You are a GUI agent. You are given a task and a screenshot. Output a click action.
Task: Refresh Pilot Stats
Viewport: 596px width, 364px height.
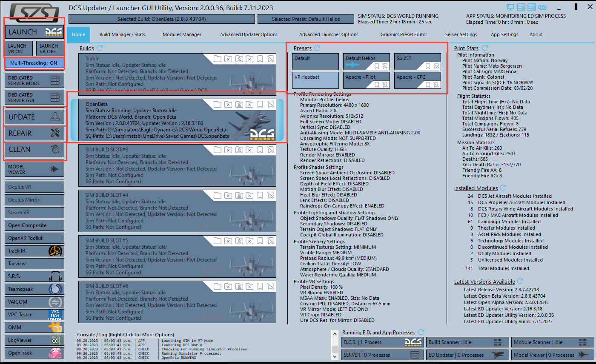pos(485,48)
